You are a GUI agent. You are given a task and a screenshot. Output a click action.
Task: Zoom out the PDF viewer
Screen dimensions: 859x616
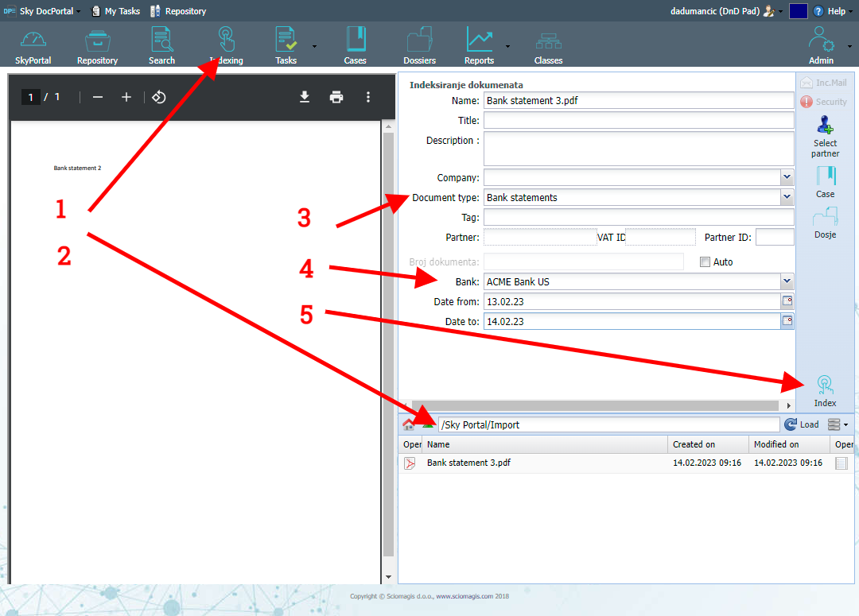click(98, 98)
